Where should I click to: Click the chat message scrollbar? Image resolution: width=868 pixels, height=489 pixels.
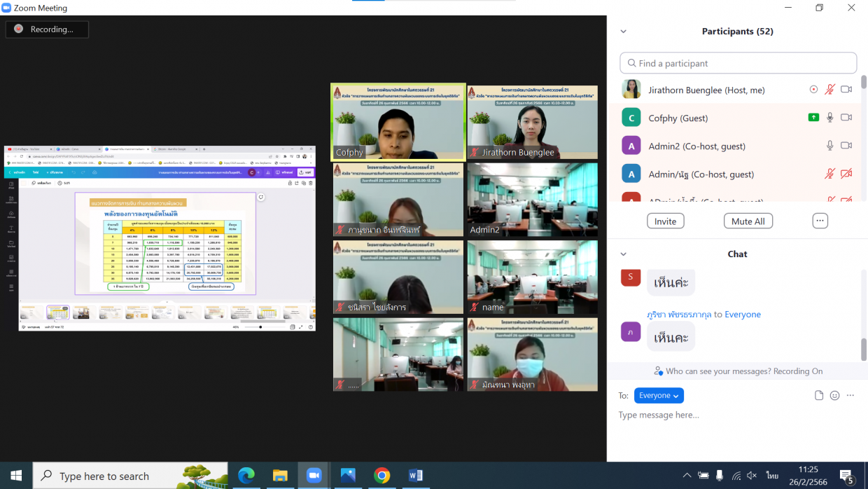[863, 347]
